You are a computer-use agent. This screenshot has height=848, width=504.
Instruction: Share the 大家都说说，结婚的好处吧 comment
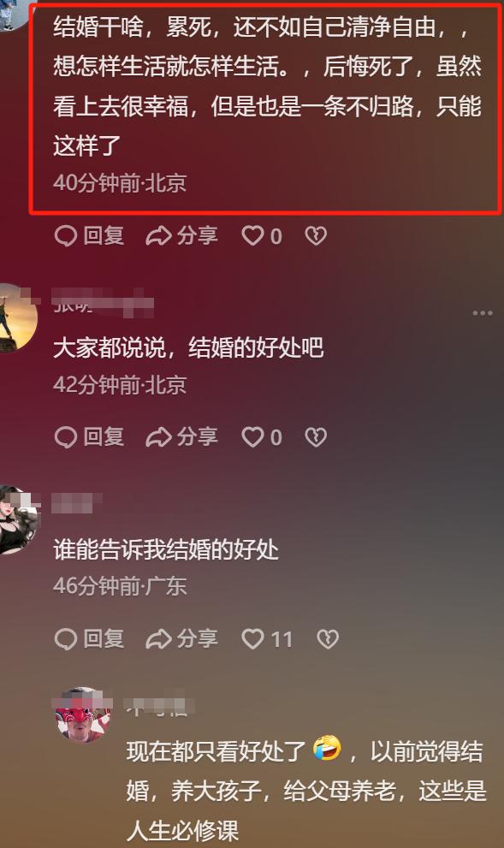(181, 437)
